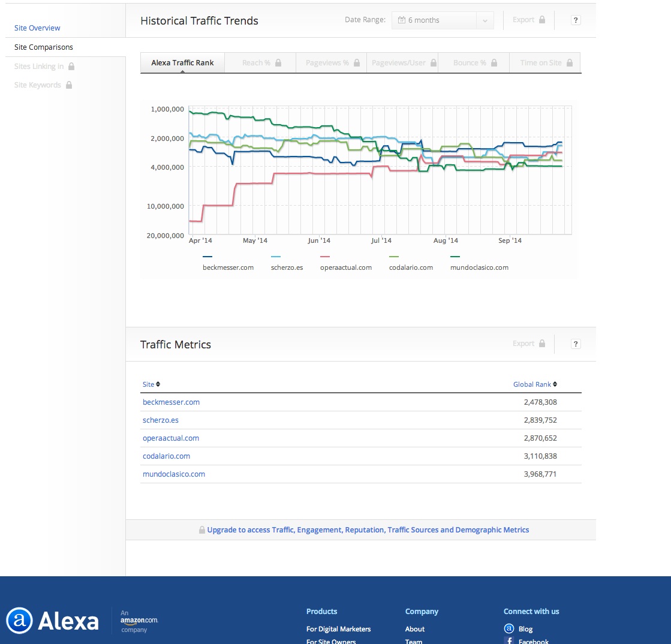Click the help question mark beside Historical Traffic Trends

(576, 20)
